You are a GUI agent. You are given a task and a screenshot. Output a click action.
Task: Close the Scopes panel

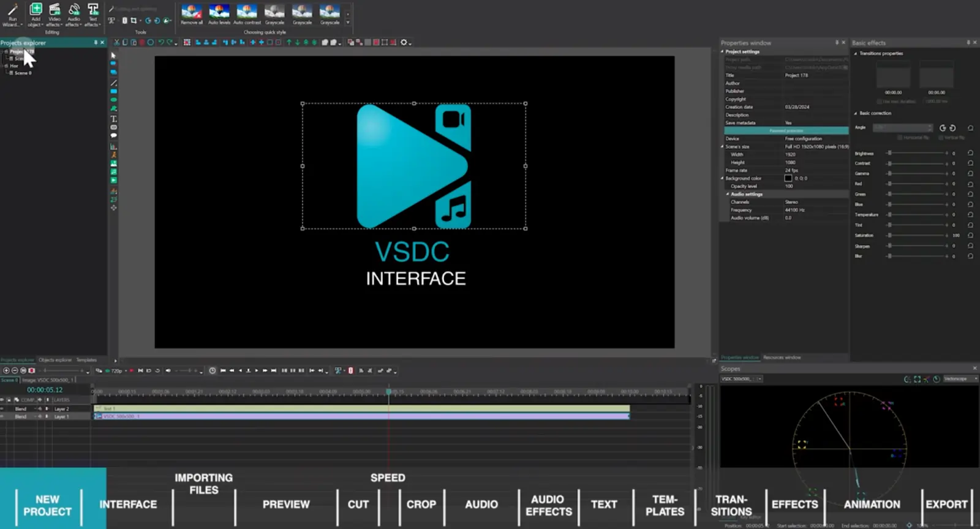coord(974,368)
